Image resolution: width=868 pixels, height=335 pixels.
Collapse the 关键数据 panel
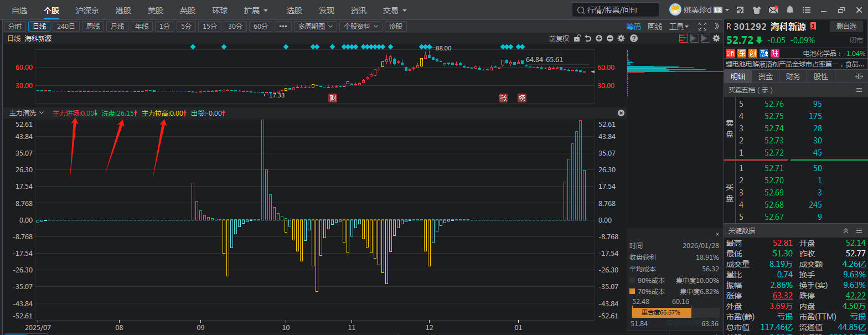pyautogui.click(x=846, y=230)
